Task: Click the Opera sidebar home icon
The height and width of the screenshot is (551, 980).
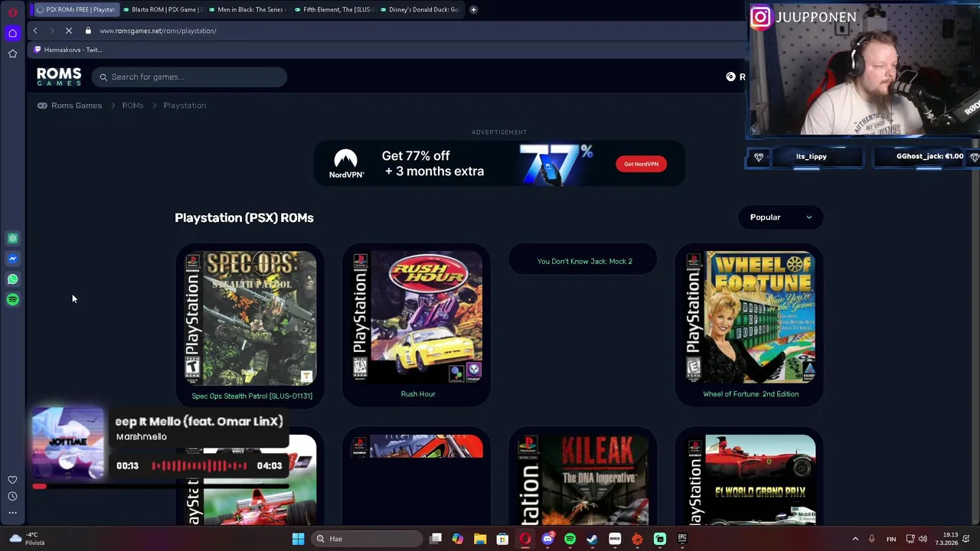Action: coord(12,33)
